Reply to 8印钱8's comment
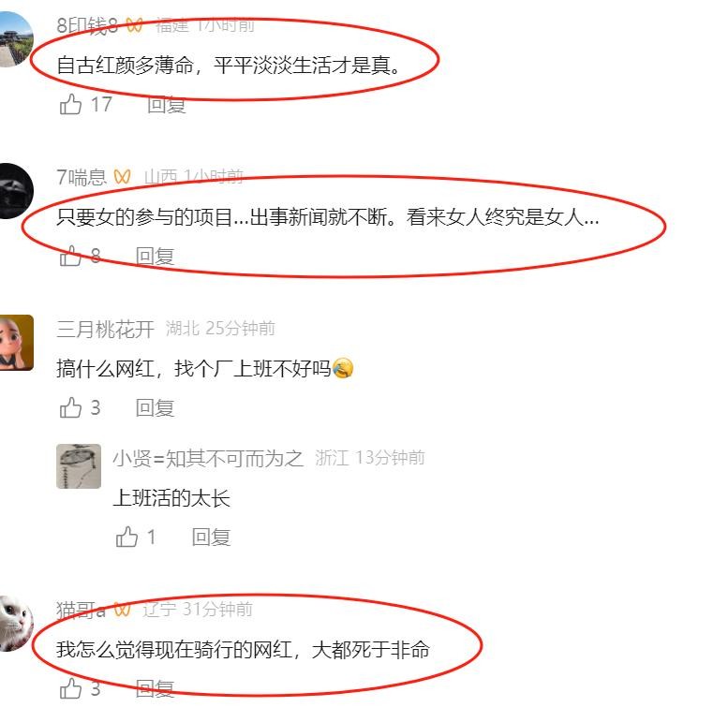Viewport: 728px width, 722px height. point(167,104)
